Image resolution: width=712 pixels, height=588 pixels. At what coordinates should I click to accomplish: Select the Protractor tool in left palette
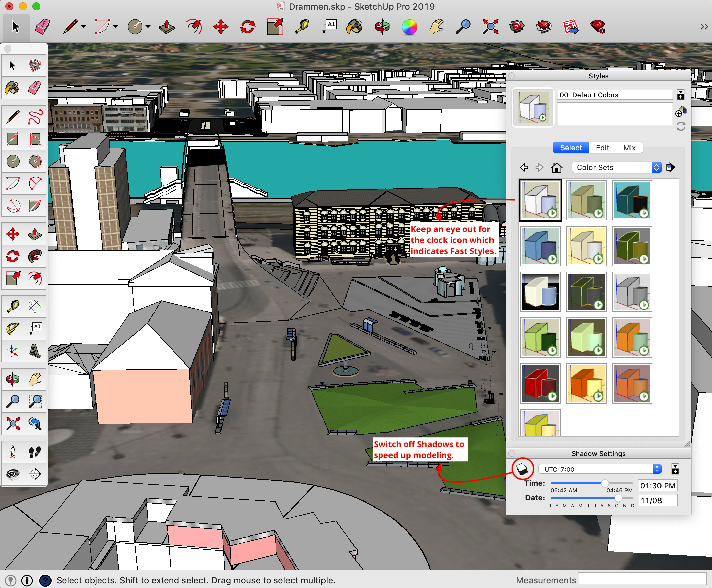tap(12, 328)
